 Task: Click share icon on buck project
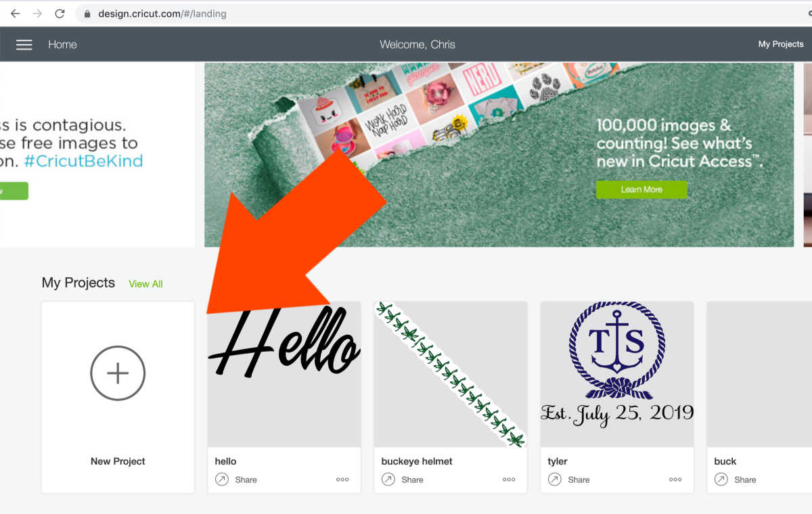pyautogui.click(x=721, y=480)
